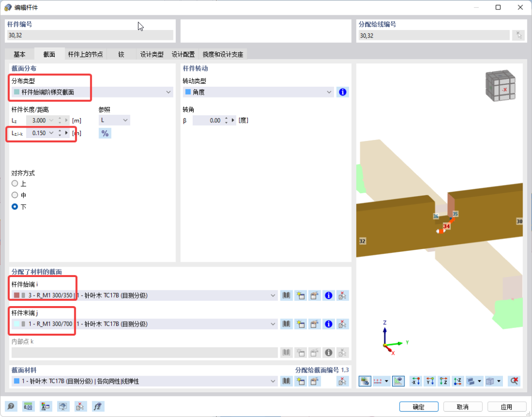532x417 pixels.
Task: Switch to 基本 tab
Action: 19,54
